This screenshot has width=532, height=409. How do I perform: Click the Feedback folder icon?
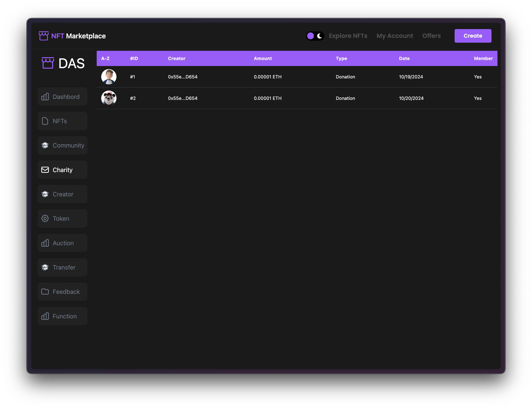45,291
